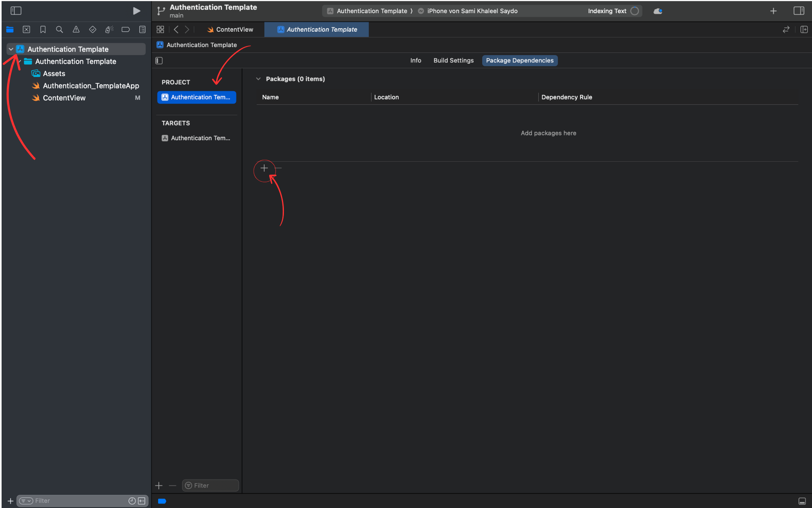
Task: Open the Report navigator icon
Action: pos(142,29)
